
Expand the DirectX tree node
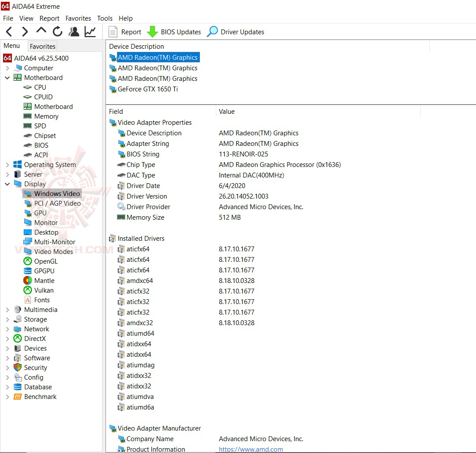[x=7, y=339]
